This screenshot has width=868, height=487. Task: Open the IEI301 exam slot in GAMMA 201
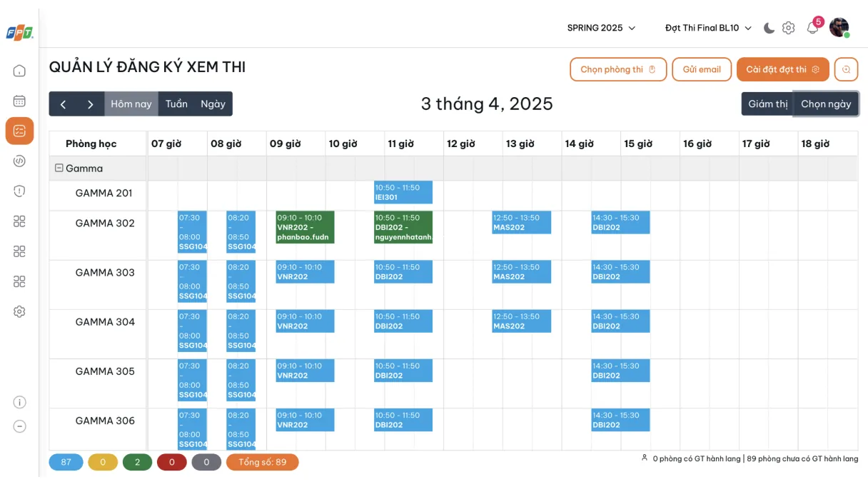pyautogui.click(x=403, y=192)
